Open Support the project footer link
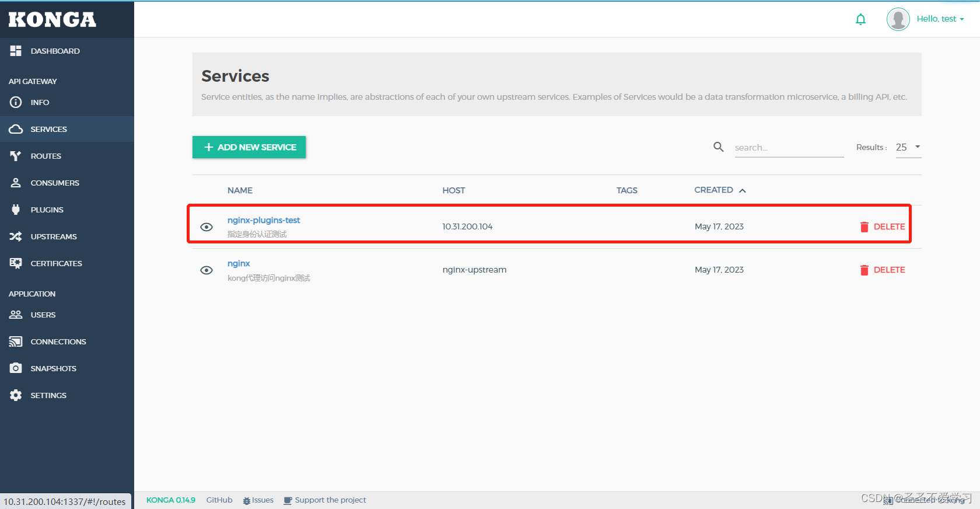 pyautogui.click(x=325, y=500)
